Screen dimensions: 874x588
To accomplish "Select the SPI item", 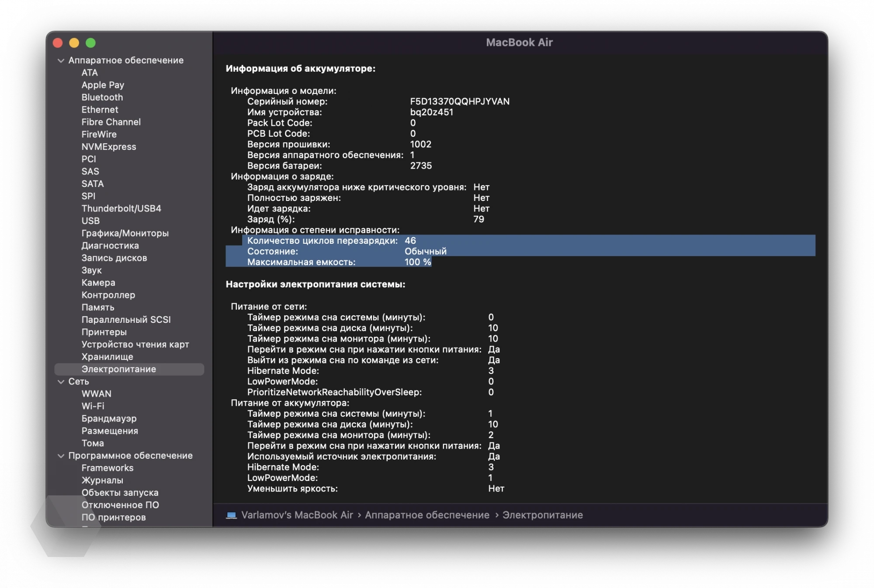I will (x=88, y=196).
